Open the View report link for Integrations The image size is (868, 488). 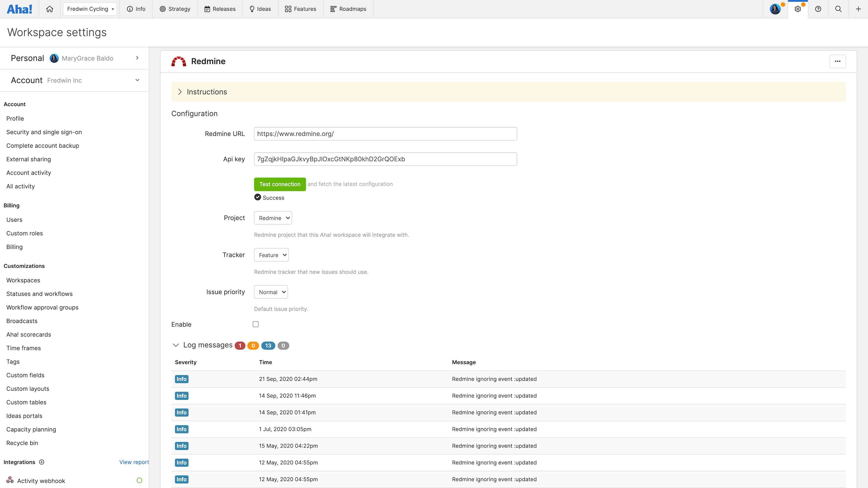pyautogui.click(x=134, y=462)
